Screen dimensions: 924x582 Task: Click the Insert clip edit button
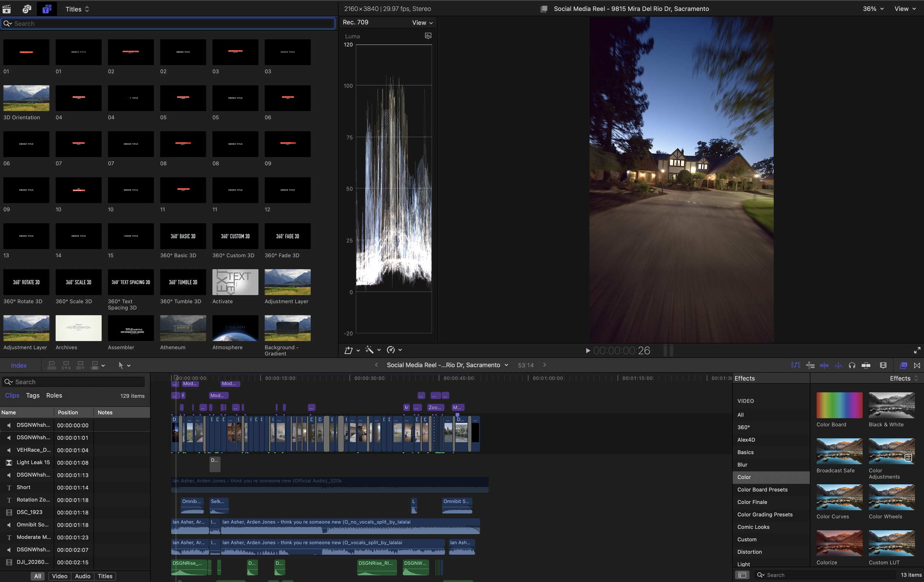67,365
